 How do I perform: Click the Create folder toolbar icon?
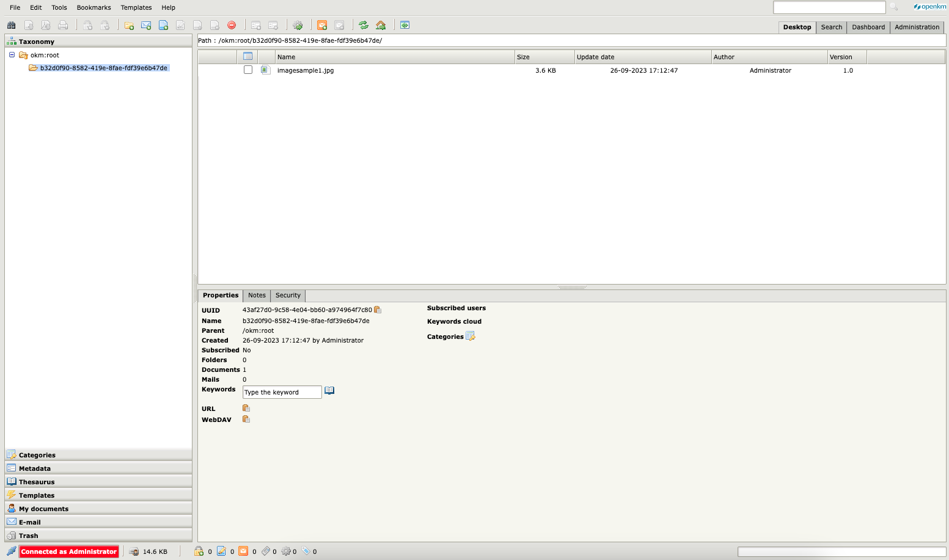click(x=129, y=25)
